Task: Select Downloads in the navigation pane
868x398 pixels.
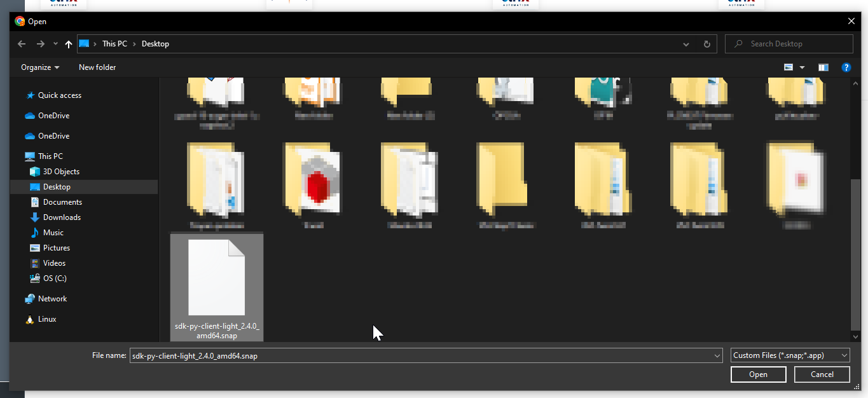Action: click(x=62, y=217)
